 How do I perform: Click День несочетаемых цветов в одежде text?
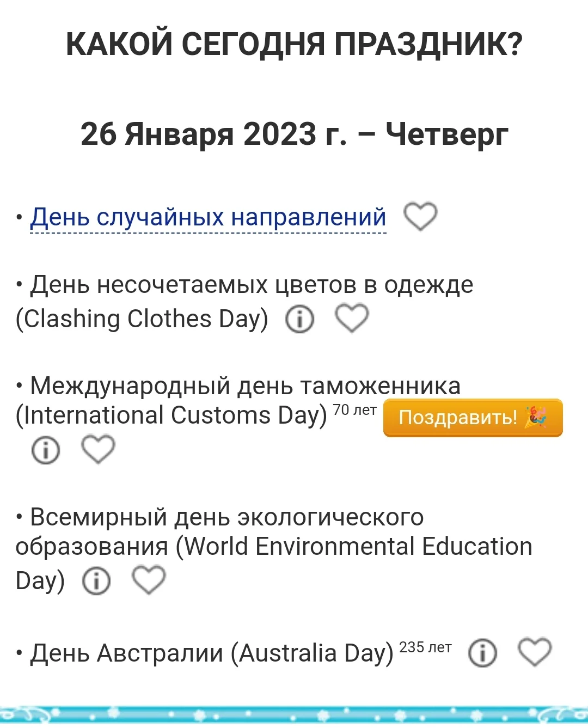coord(252,285)
